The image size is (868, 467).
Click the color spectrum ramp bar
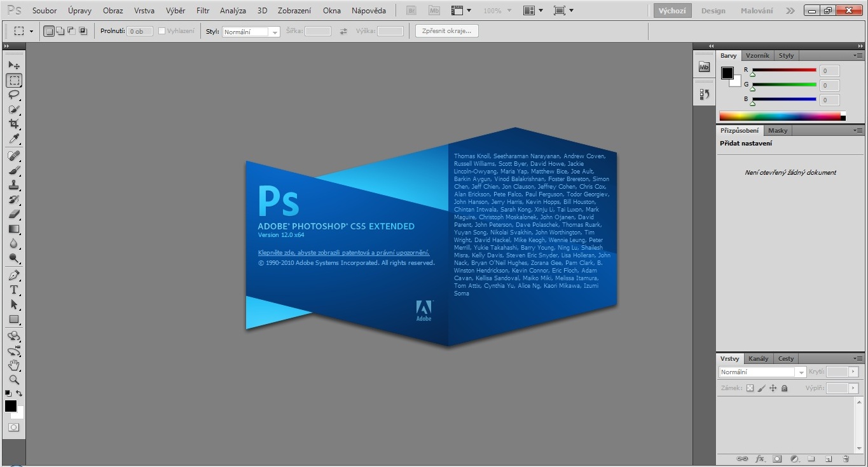tap(779, 116)
